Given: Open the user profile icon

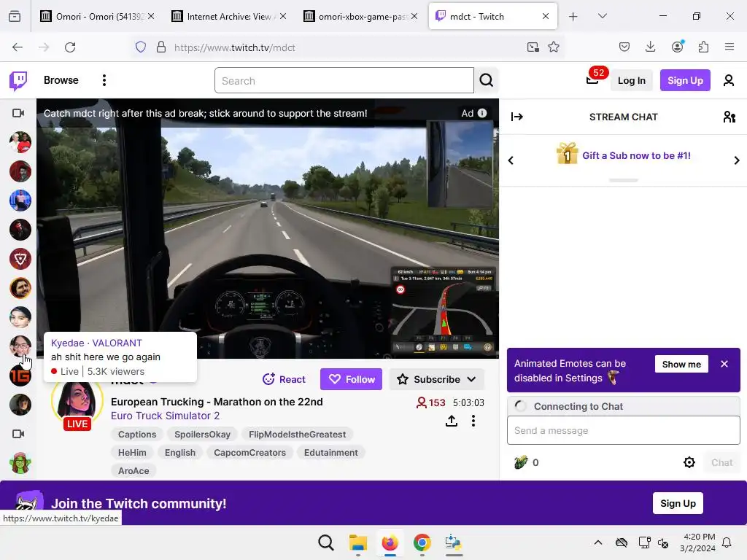Looking at the screenshot, I should (729, 80).
